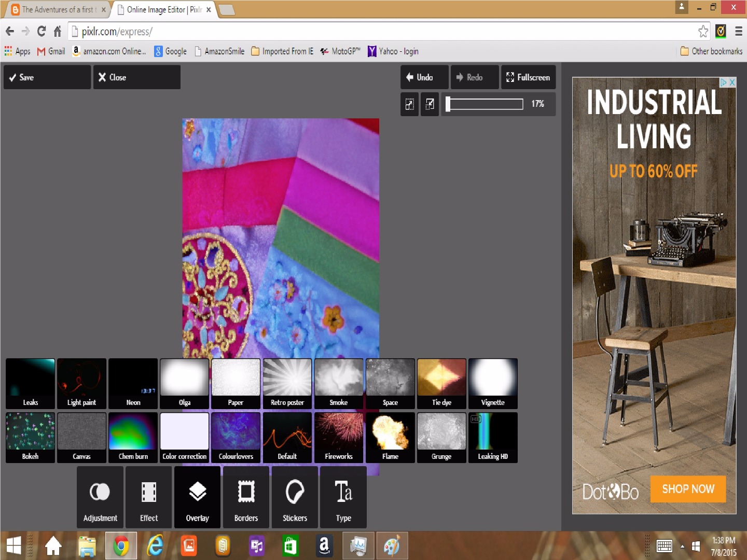This screenshot has height=560, width=747.
Task: Select the Overlay tool
Action: (198, 497)
